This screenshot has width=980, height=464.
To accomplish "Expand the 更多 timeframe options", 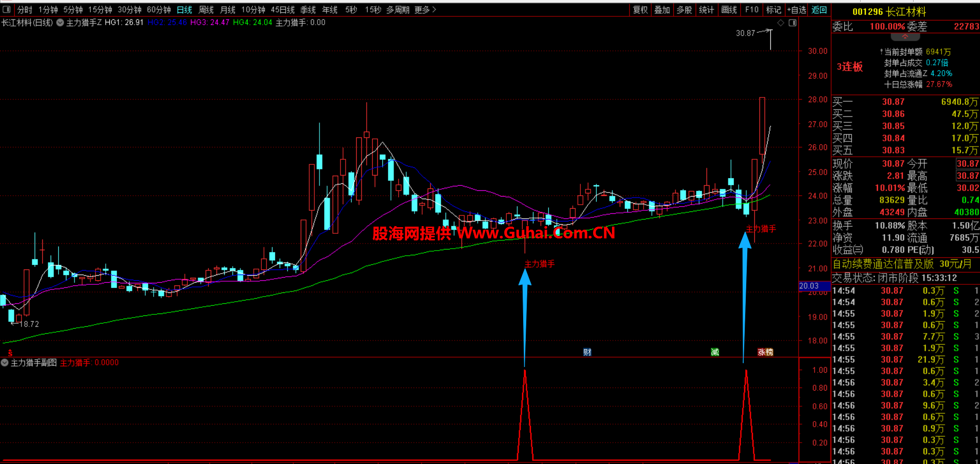I will 425,10.
